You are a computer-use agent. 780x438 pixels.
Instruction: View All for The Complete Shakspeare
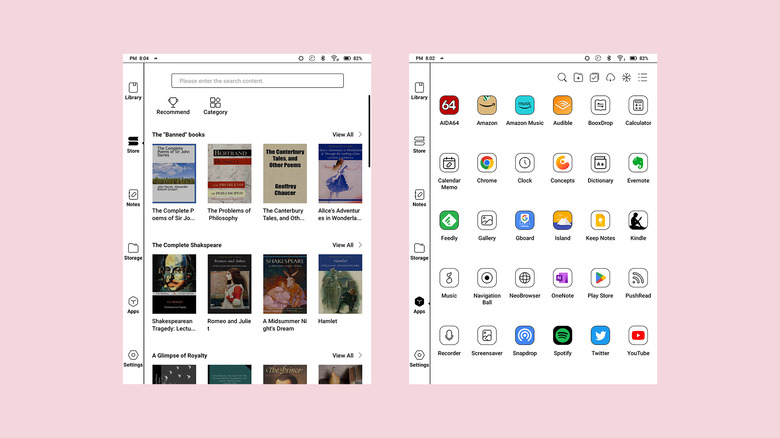click(x=347, y=245)
